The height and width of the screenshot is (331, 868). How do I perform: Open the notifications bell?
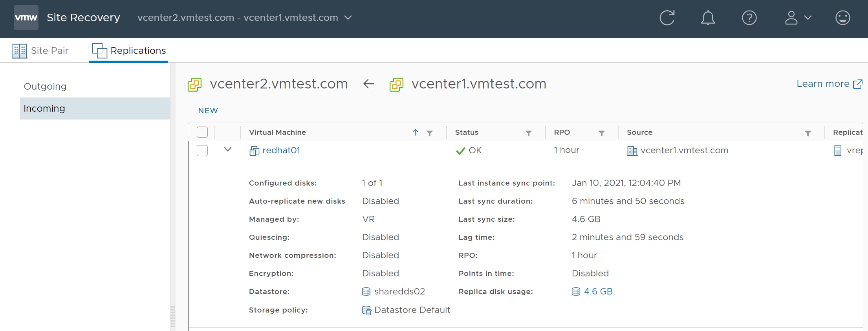(x=708, y=18)
